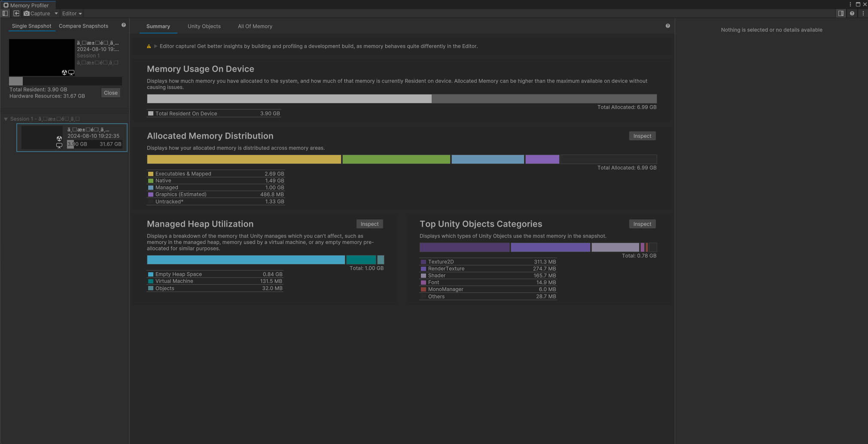Select the Empty Heap Space legend row
Viewport: 868px width, 444px height.
pyautogui.click(x=215, y=274)
